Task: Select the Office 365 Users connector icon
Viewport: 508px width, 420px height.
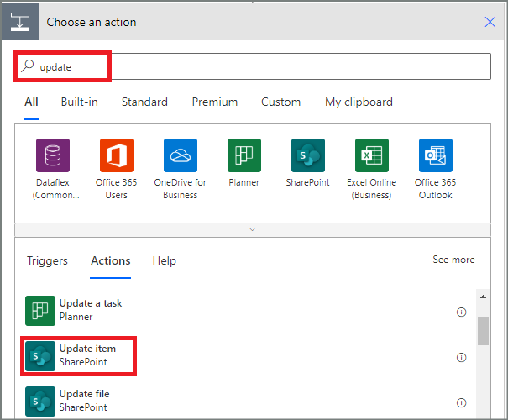Action: [x=117, y=155]
